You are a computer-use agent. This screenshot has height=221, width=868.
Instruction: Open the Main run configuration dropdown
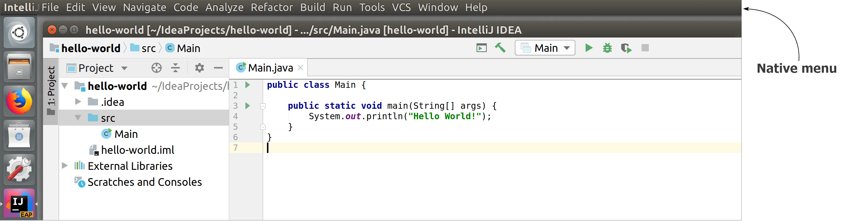(x=545, y=48)
